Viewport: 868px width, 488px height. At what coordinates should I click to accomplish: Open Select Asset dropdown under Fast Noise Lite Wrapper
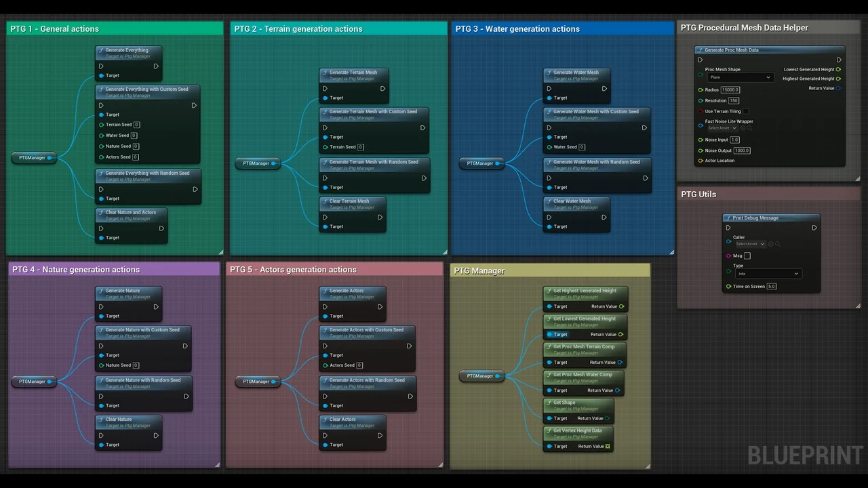coord(722,128)
